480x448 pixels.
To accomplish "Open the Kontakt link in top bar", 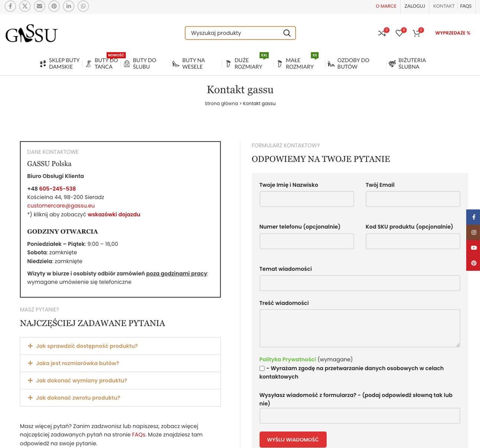I will tap(444, 6).
